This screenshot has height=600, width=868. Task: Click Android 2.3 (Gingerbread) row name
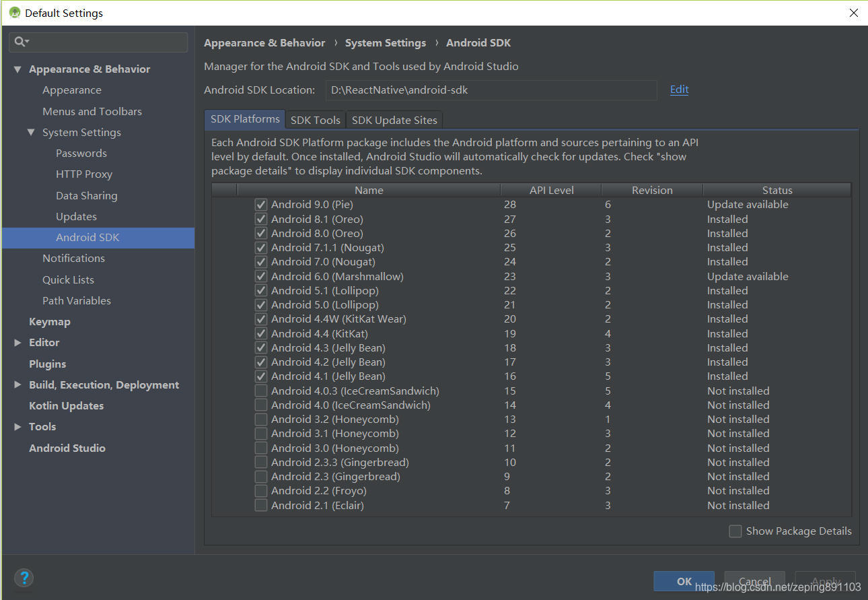[x=336, y=477]
